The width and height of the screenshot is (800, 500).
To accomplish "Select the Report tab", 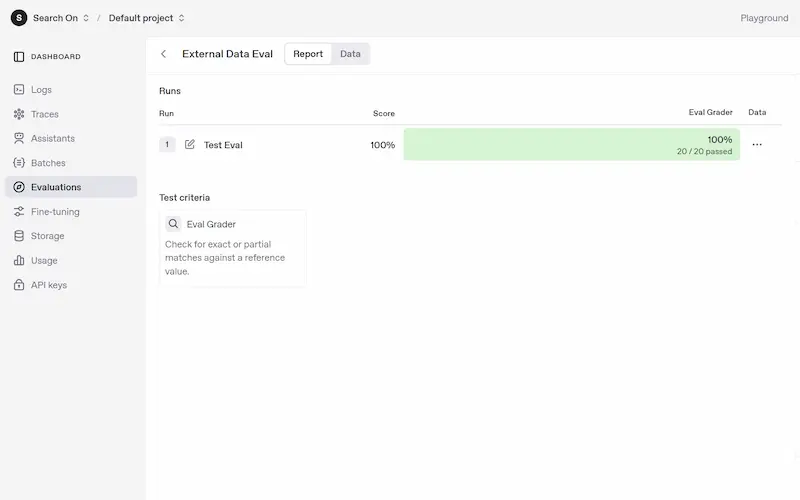I will (x=308, y=54).
